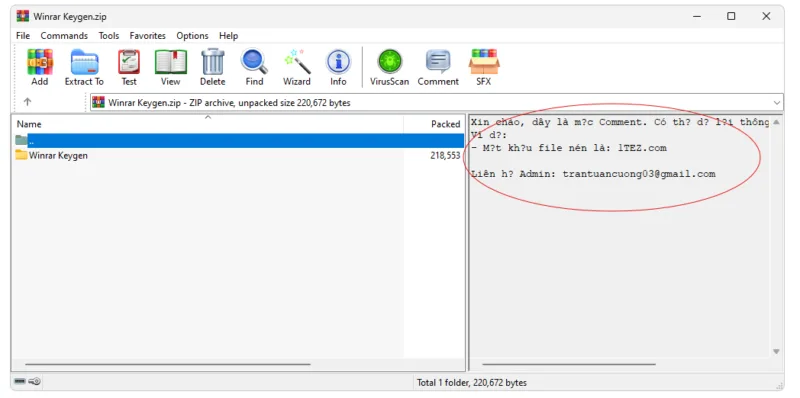
Task: Go up one folder level arrow
Action: [x=28, y=102]
